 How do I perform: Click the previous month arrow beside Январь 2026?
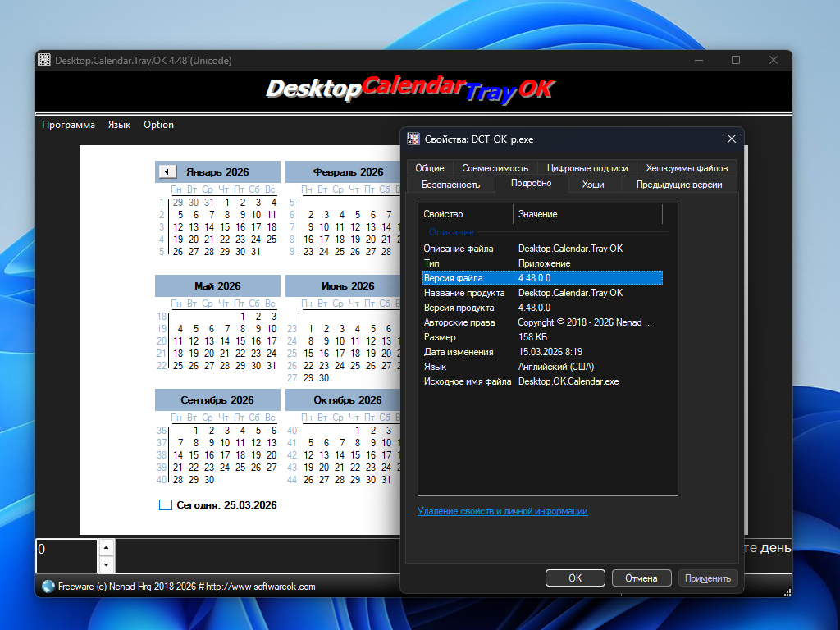[x=167, y=171]
